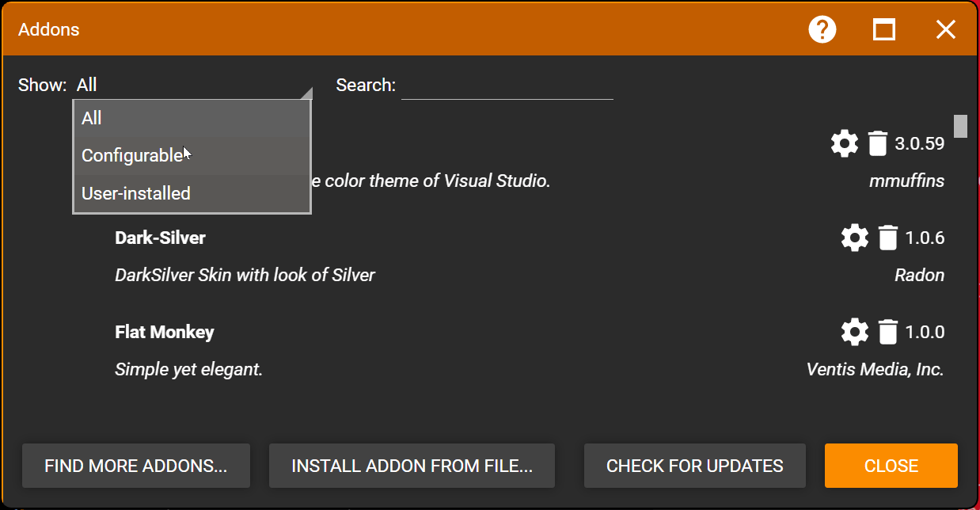Open settings for the Dark-Silver skin
The width and height of the screenshot is (980, 510).
tap(854, 238)
